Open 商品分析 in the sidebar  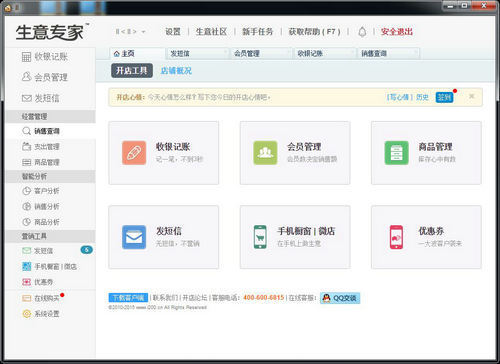tap(41, 222)
